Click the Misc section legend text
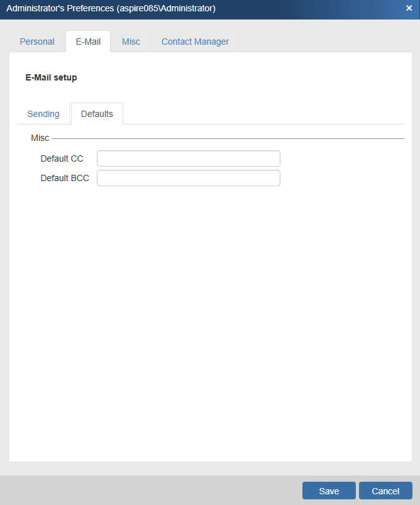 pos(40,138)
